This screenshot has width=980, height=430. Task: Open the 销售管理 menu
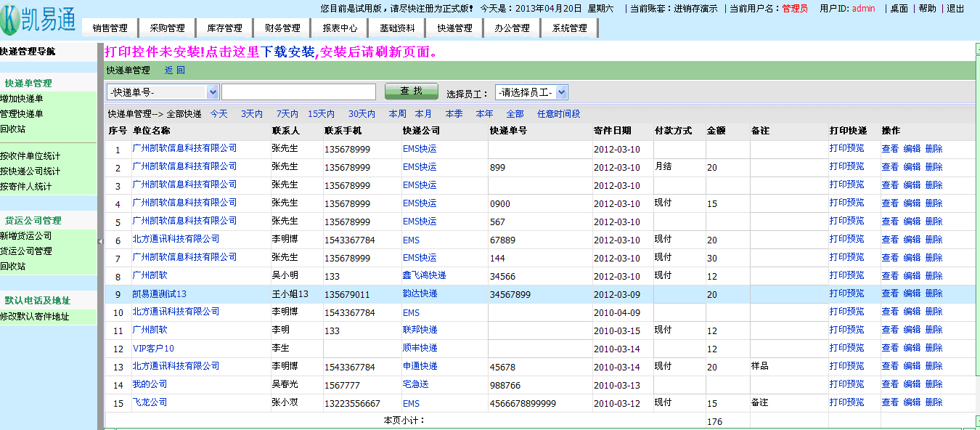pyautogui.click(x=110, y=28)
